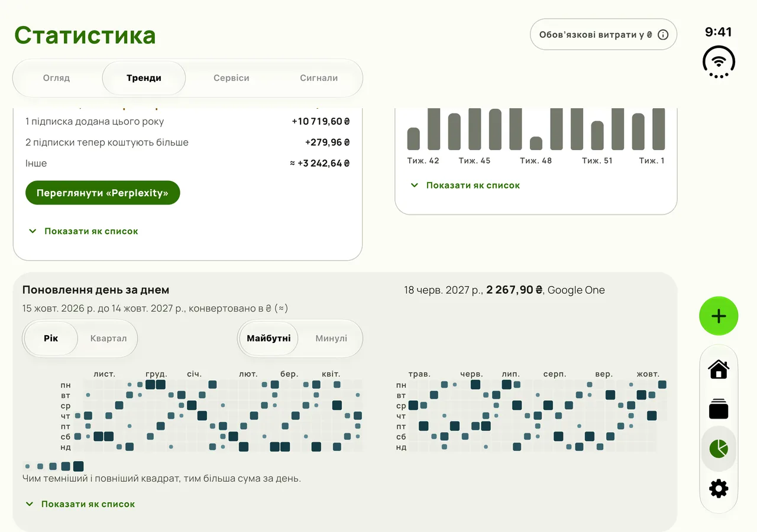Switch heatmap range to Рік
This screenshot has height=532, width=757.
51,339
